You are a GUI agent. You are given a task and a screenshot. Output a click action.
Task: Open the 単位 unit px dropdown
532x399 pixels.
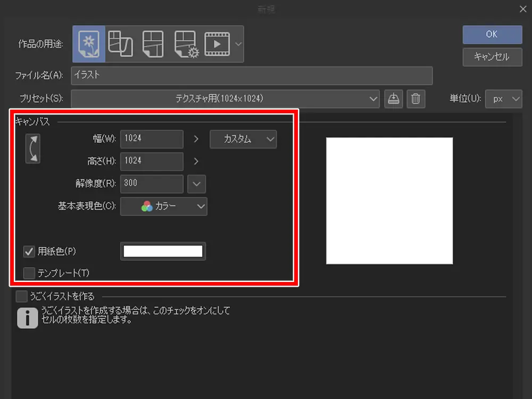(503, 99)
